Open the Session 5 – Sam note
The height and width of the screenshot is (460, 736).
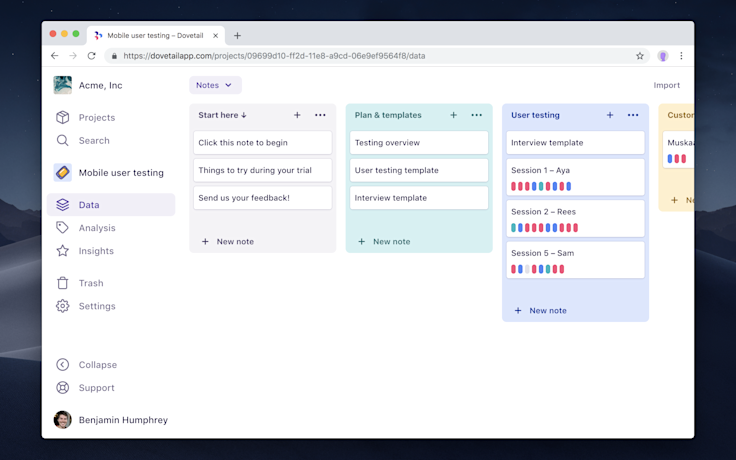point(575,260)
